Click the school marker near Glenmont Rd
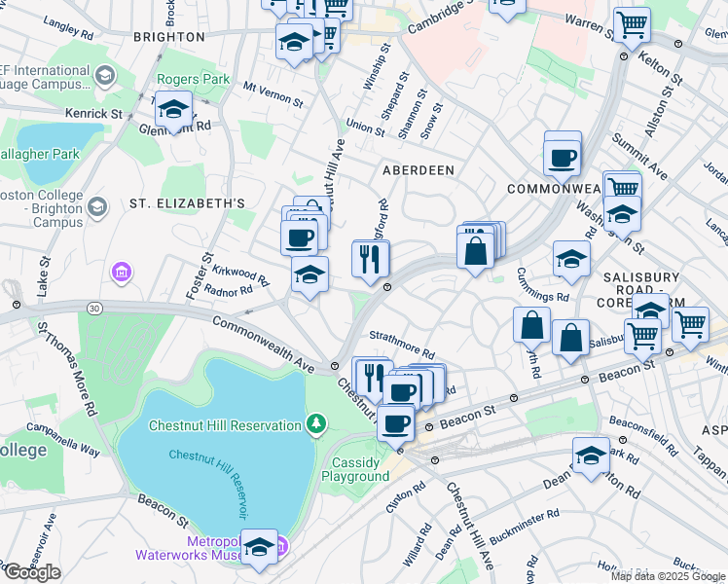This screenshot has height=584, width=728. tap(174, 109)
